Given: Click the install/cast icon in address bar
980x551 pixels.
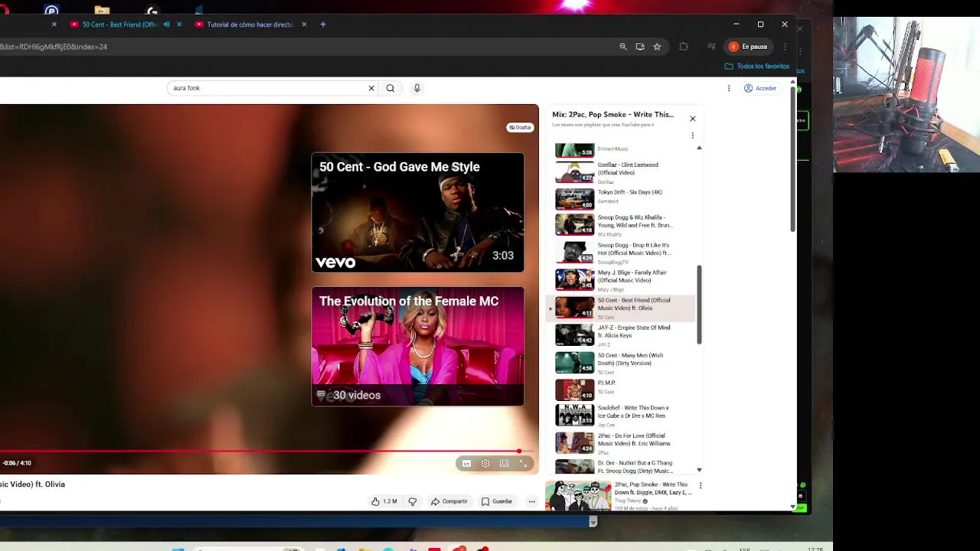Looking at the screenshot, I should [x=640, y=47].
